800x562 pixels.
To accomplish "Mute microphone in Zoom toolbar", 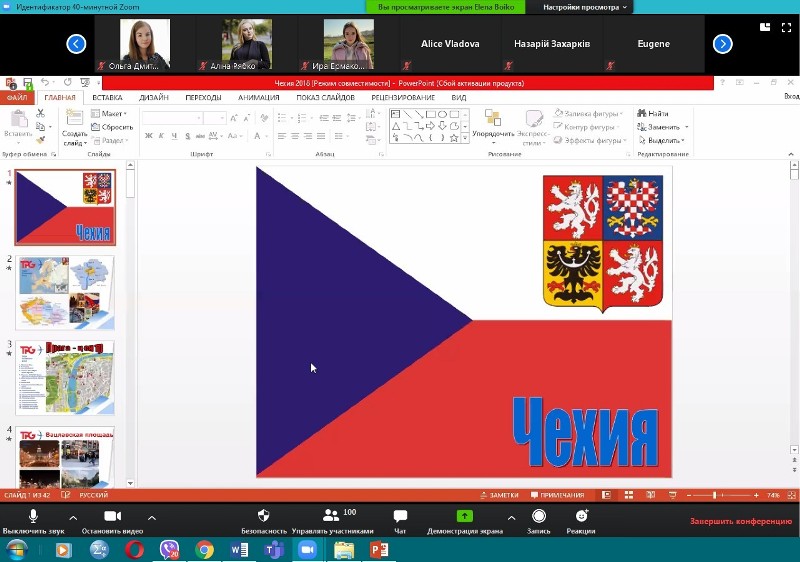I will [33, 516].
